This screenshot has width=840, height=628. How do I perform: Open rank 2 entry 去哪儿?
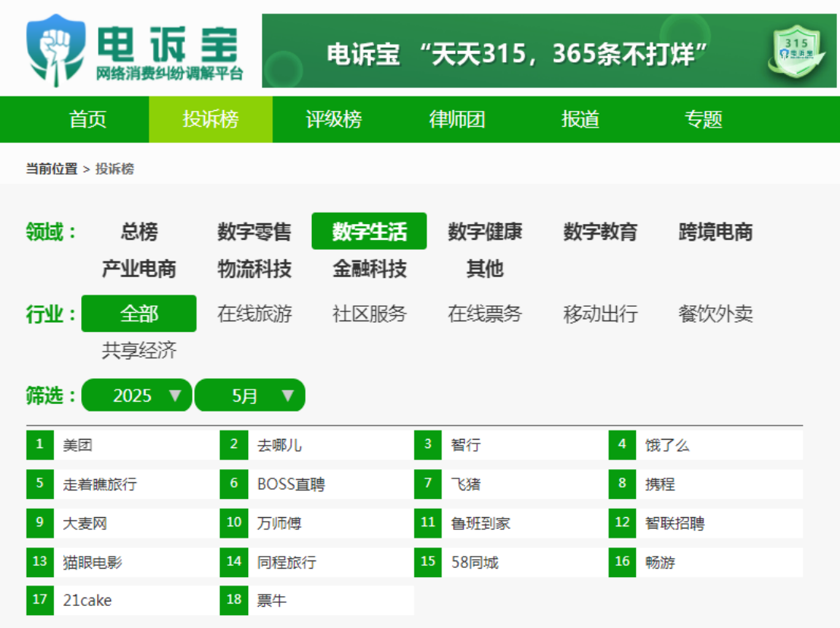316,445
